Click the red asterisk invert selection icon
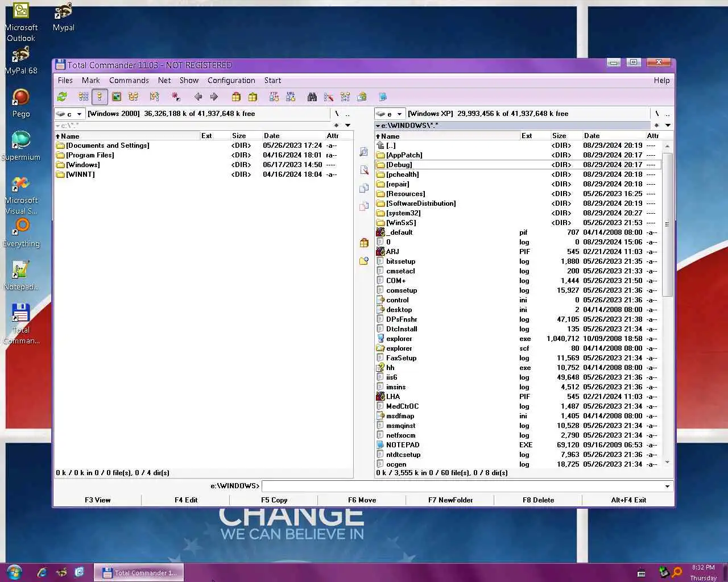This screenshot has height=582, width=728. [x=176, y=97]
